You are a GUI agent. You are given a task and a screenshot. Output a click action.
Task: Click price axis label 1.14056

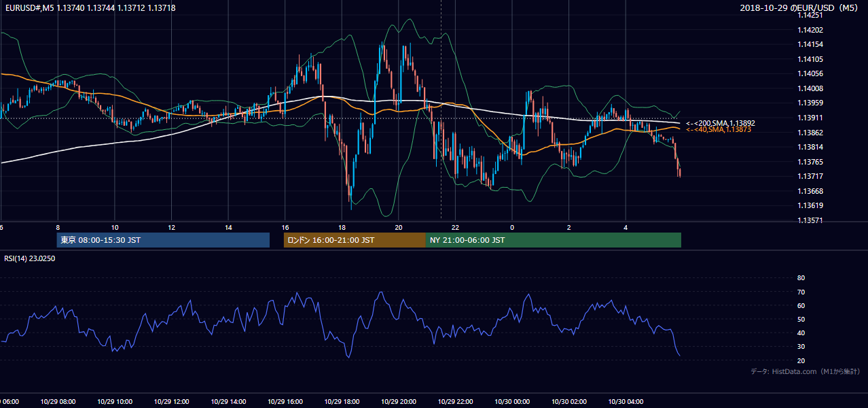(x=810, y=73)
